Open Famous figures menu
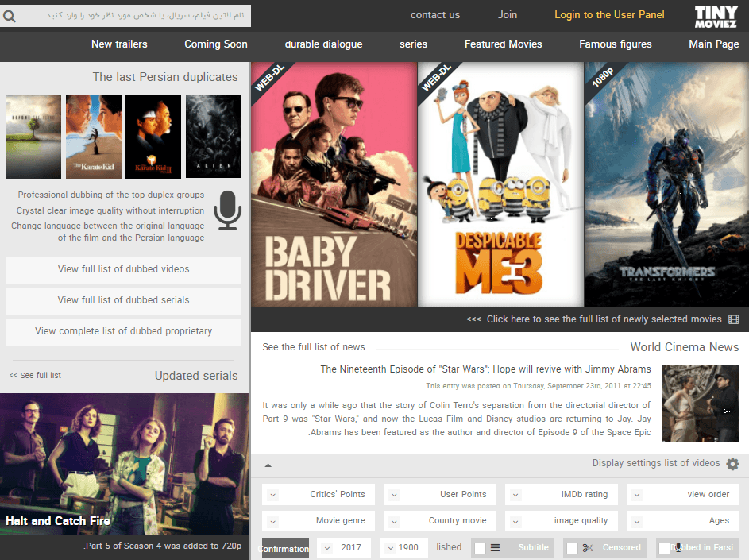 616,44
